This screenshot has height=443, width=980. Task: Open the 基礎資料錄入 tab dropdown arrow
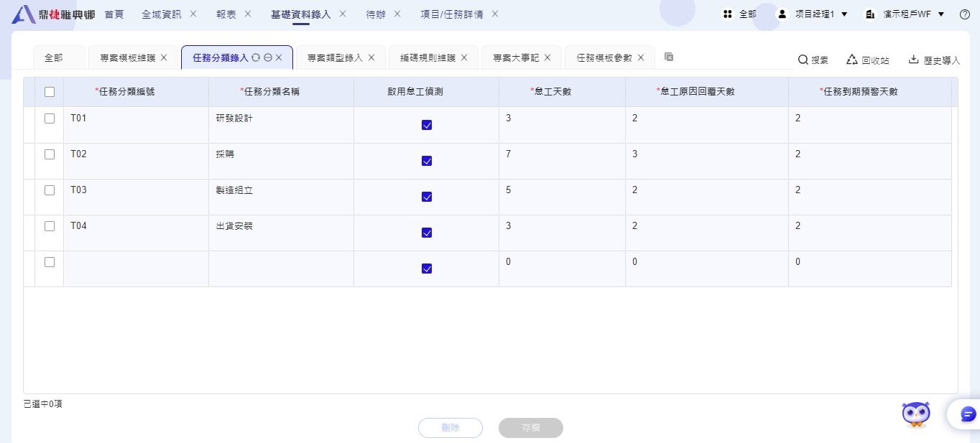pos(343,14)
